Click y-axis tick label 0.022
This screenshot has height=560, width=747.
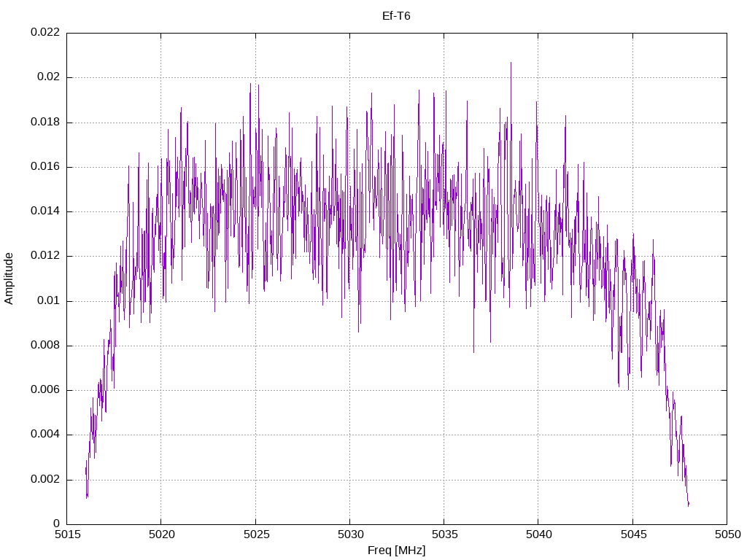tap(45, 32)
